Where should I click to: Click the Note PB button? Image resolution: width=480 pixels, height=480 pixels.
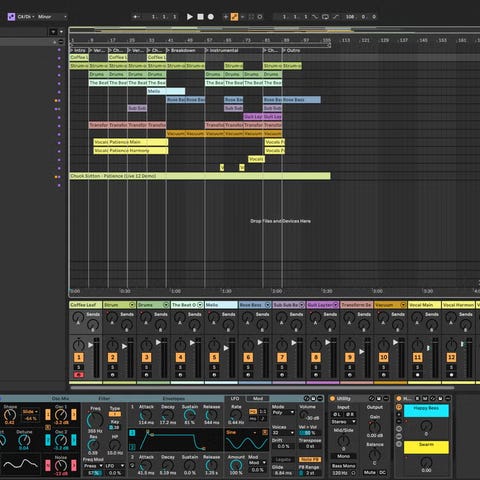click(x=310, y=460)
